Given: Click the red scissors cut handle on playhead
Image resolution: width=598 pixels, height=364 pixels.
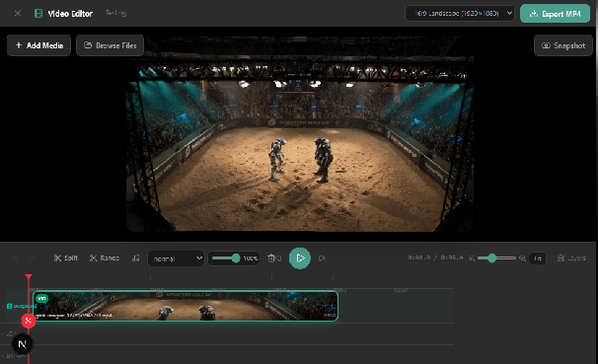Looking at the screenshot, I should [29, 321].
